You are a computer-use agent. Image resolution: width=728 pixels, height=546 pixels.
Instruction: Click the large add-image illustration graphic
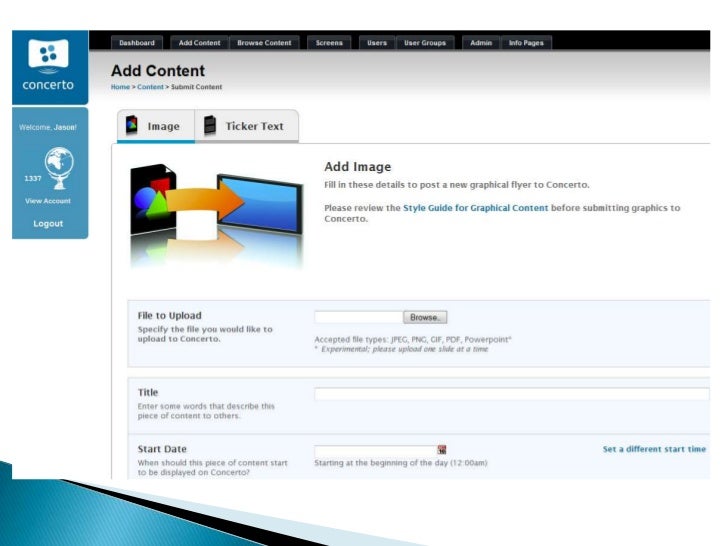[216, 216]
